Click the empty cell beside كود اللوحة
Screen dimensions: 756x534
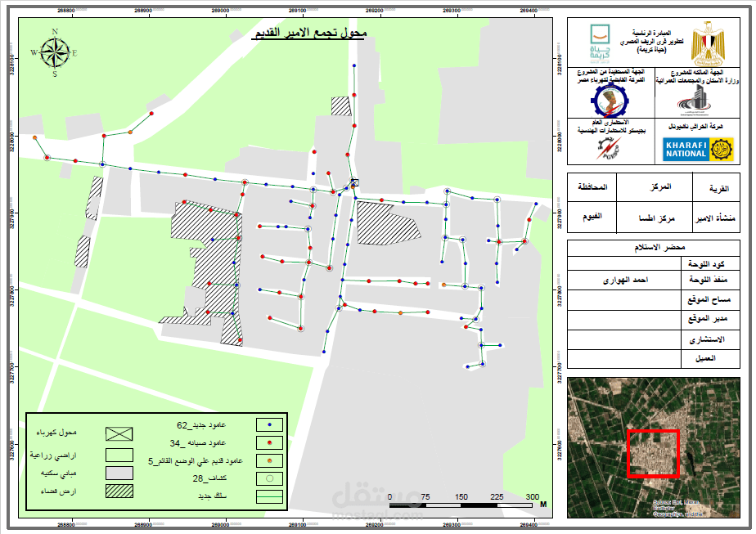point(624,263)
